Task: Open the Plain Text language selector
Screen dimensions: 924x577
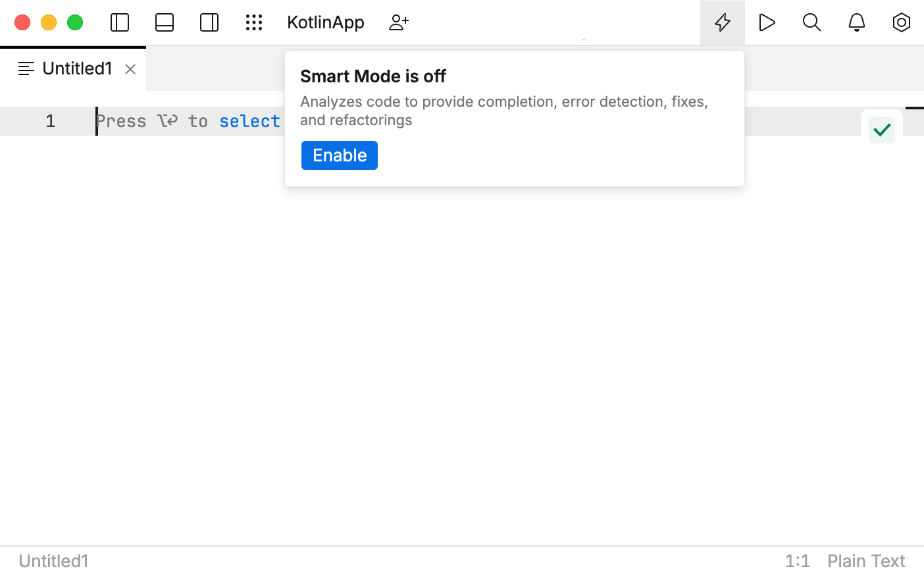Action: point(866,561)
